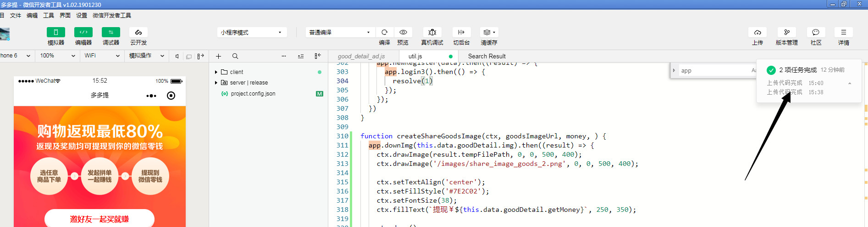Open the iPhone 6 device dropdown
Image resolution: width=868 pixels, height=227 pixels.
[x=16, y=56]
